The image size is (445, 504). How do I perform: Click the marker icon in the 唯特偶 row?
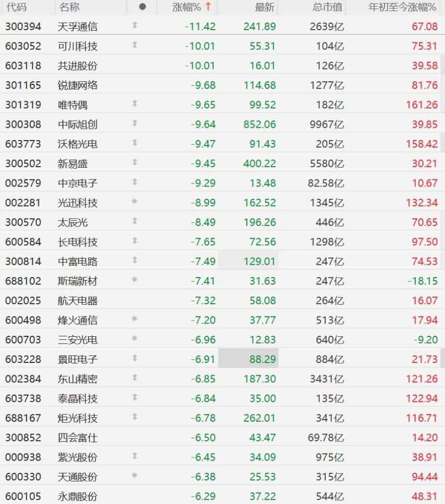[135, 103]
